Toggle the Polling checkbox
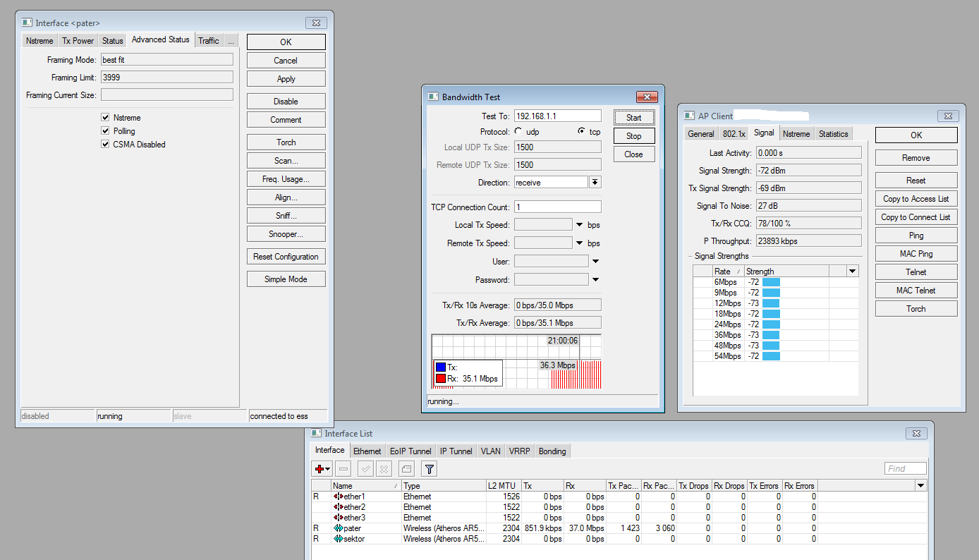This screenshot has width=979, height=560. pos(105,131)
